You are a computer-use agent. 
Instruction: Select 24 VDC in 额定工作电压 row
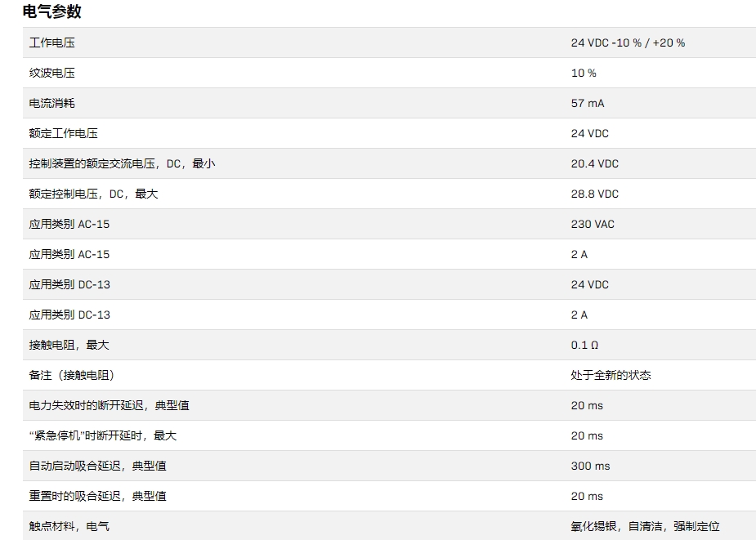(x=589, y=133)
